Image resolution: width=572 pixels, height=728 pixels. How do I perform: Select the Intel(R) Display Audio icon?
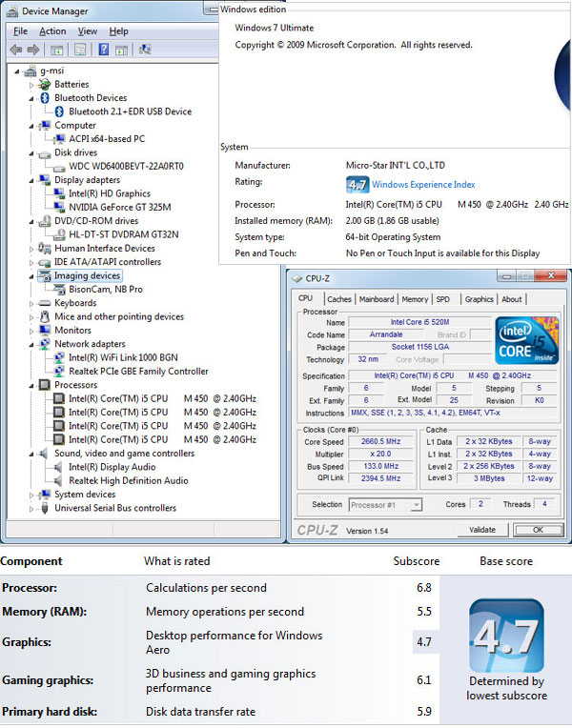point(58,467)
